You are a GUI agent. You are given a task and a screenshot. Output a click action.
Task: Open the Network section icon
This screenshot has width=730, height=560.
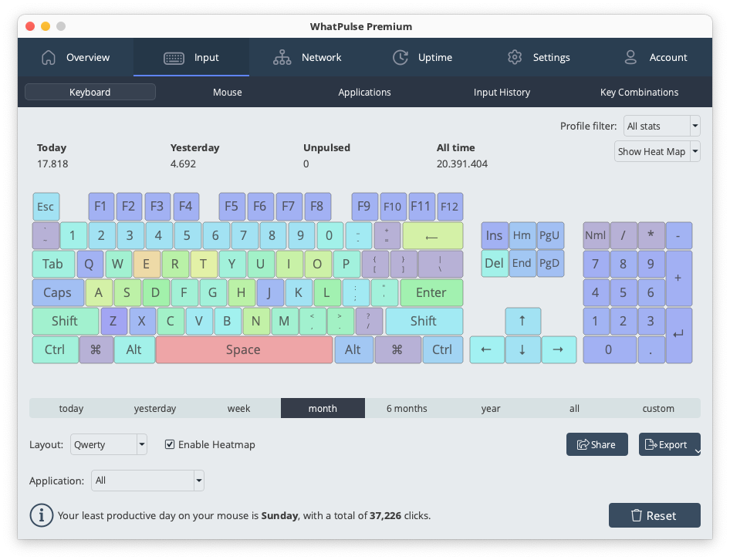click(285, 57)
